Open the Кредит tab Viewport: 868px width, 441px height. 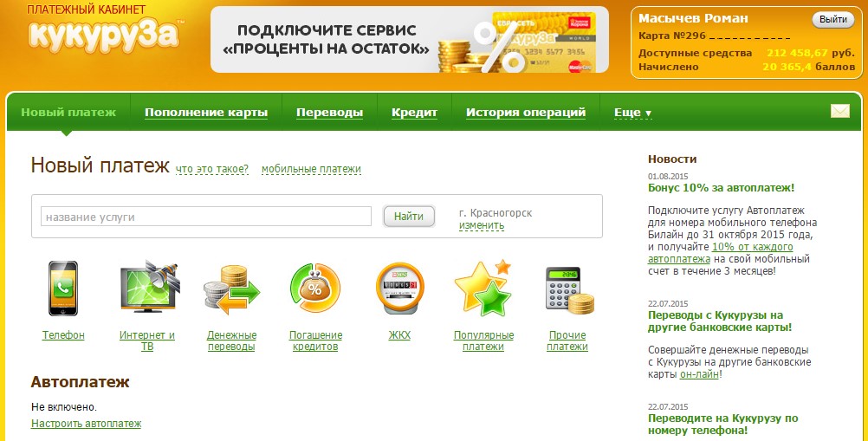pyautogui.click(x=414, y=113)
